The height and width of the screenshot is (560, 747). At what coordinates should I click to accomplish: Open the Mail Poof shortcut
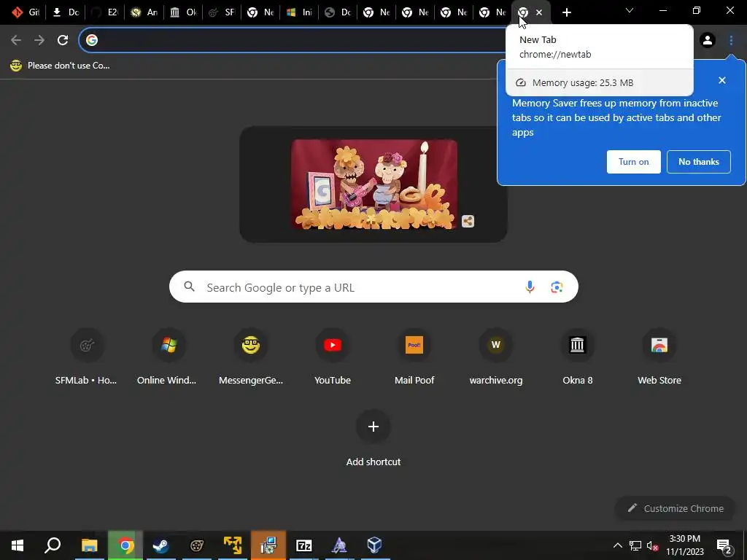pos(414,357)
